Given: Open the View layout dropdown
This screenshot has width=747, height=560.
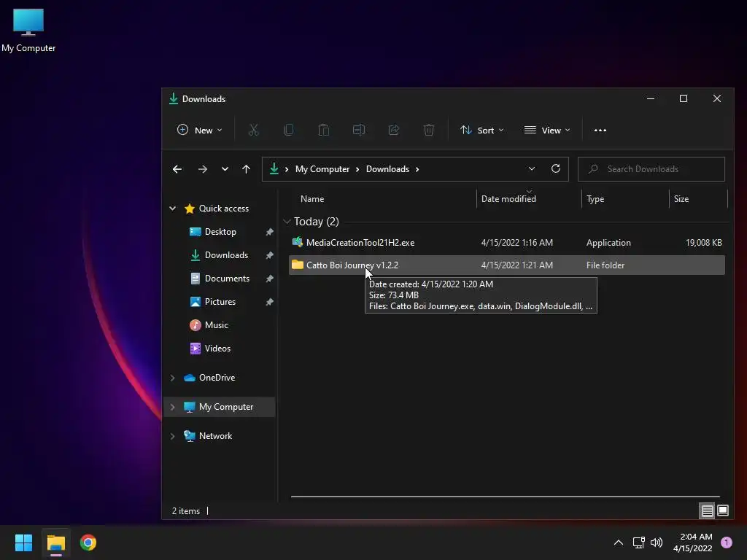Looking at the screenshot, I should tap(547, 130).
